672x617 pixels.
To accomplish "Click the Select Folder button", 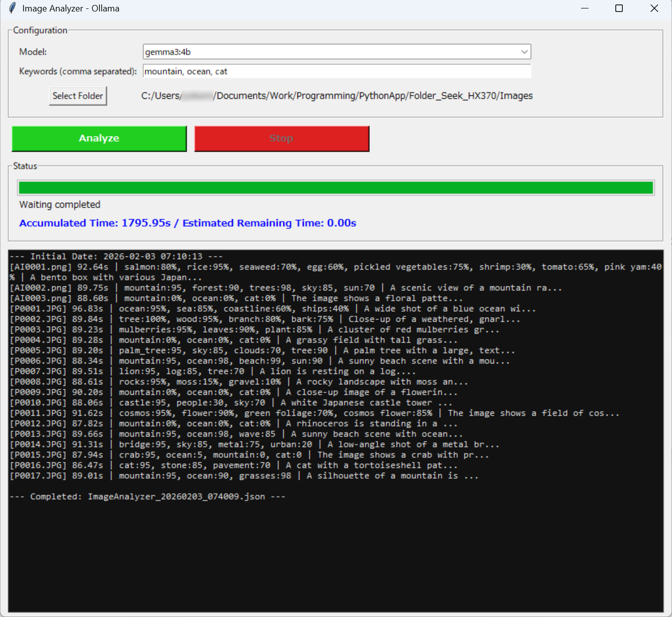I will (x=78, y=96).
